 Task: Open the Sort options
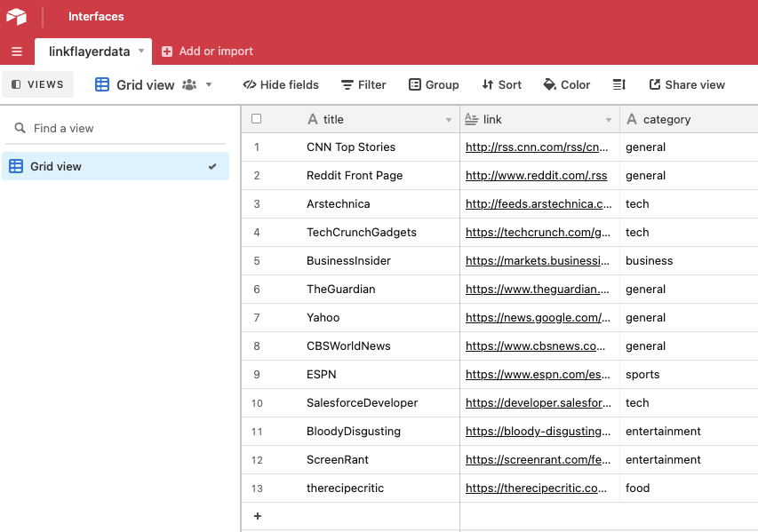pyautogui.click(x=501, y=85)
